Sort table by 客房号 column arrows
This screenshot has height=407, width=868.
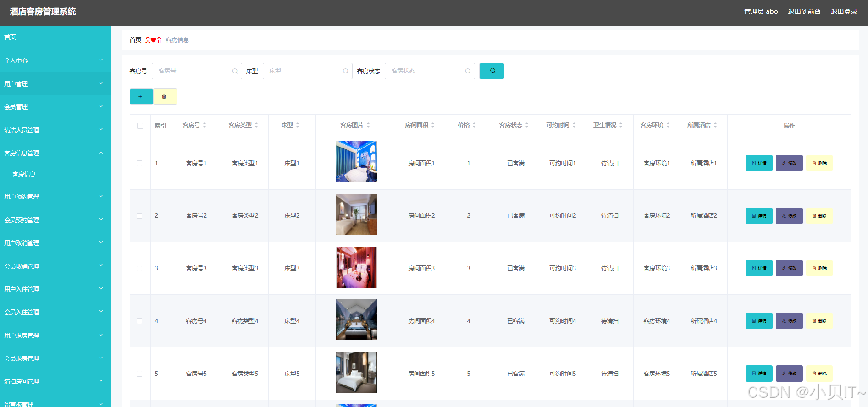click(205, 125)
